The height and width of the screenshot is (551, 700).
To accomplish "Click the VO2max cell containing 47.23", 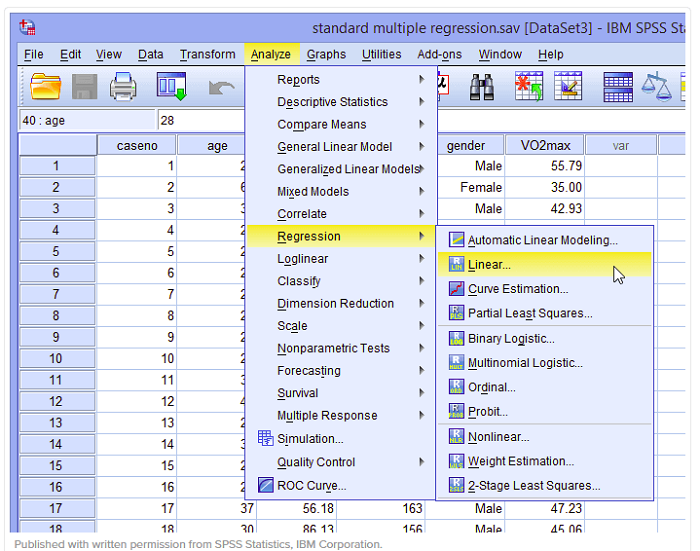I will coord(545,508).
